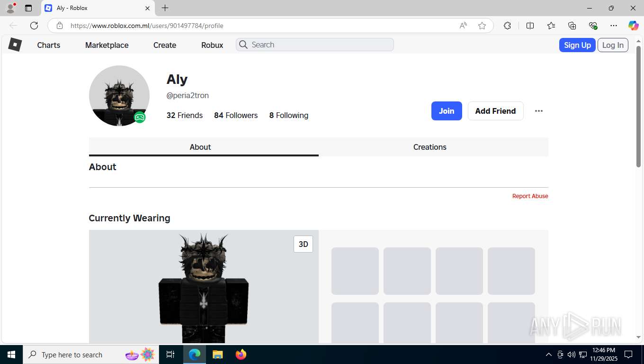Click the in-game status icon on avatar
Image resolution: width=644 pixels, height=364 pixels.
pyautogui.click(x=139, y=117)
